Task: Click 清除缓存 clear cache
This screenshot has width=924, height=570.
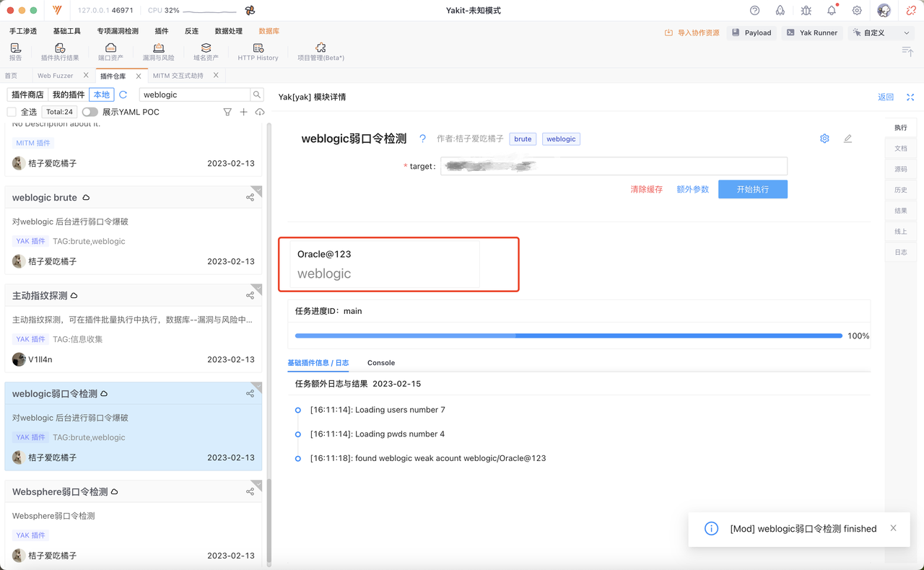Action: coord(646,189)
